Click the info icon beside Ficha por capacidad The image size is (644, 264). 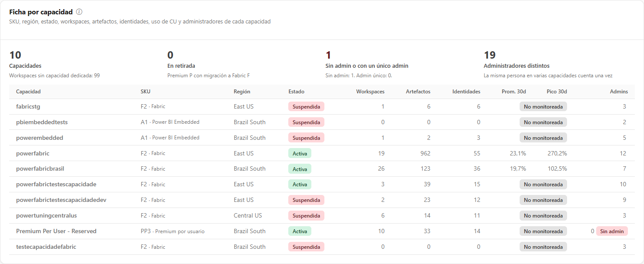tap(79, 12)
